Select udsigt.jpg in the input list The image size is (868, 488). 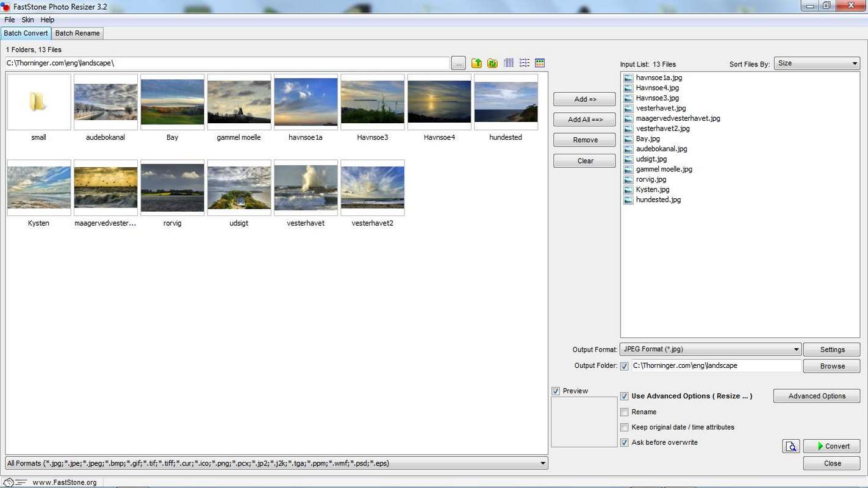pos(651,159)
